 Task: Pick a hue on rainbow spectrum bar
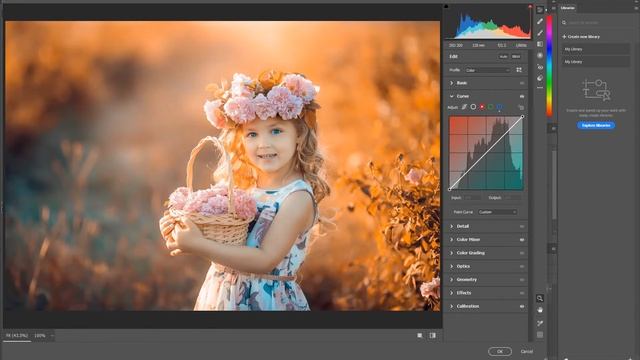coord(549,65)
